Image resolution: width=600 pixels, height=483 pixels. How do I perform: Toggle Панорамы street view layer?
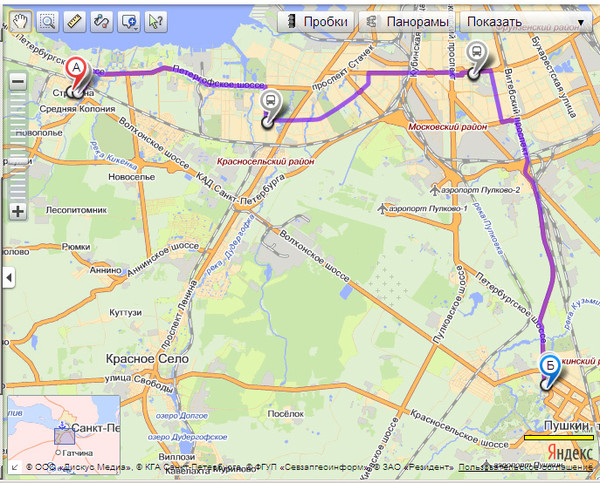pyautogui.click(x=408, y=21)
